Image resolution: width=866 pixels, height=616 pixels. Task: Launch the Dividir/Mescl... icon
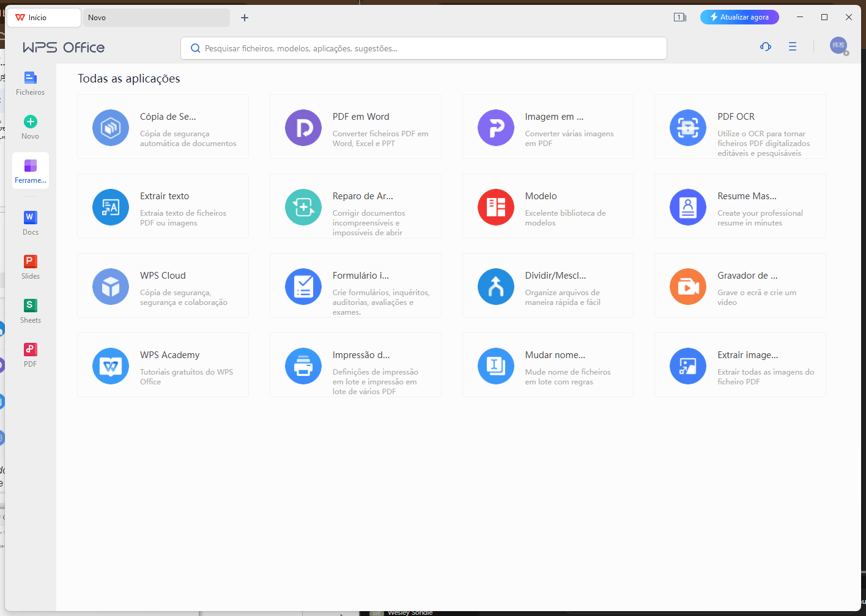pos(496,287)
